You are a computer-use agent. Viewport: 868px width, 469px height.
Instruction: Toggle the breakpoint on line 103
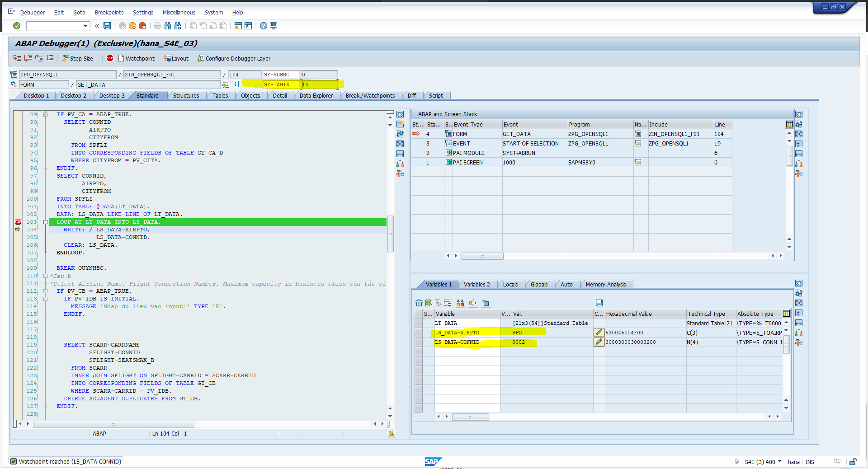pos(18,222)
